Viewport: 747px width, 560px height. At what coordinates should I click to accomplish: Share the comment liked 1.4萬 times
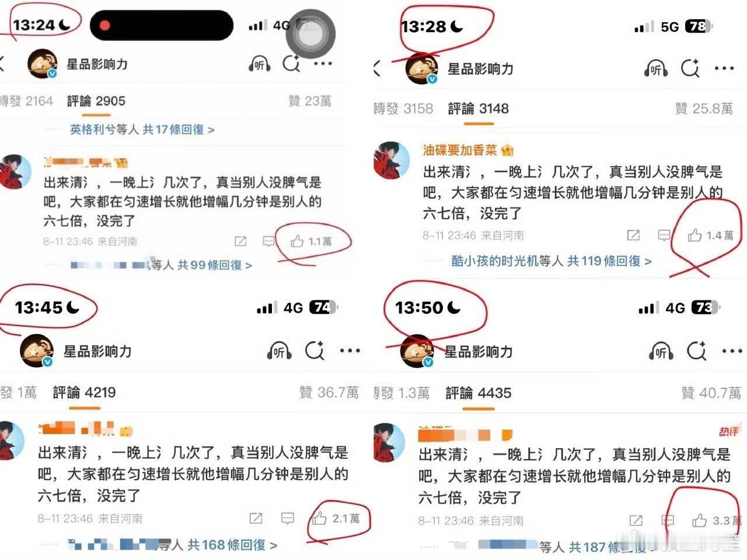(633, 235)
